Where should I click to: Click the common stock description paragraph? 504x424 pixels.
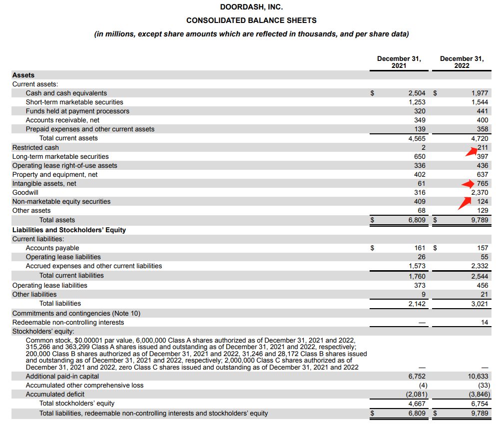coord(196,354)
